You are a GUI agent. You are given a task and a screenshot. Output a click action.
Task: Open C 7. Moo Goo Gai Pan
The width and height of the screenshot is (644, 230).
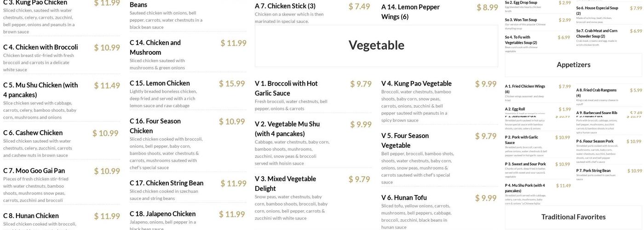click(x=34, y=171)
